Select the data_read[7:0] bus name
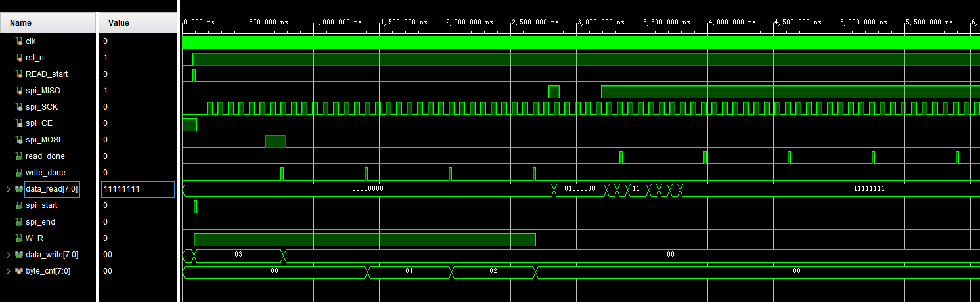This screenshot has height=302, width=980. [x=52, y=189]
